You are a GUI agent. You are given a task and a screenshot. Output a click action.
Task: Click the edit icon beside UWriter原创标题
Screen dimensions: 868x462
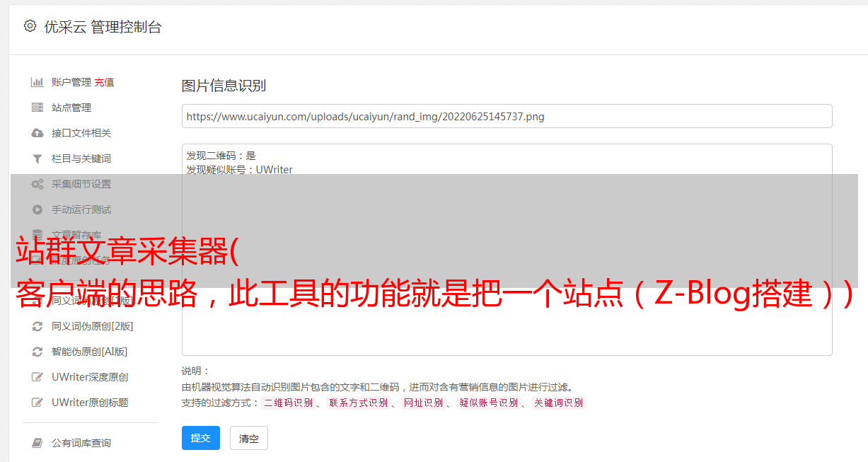click(37, 403)
